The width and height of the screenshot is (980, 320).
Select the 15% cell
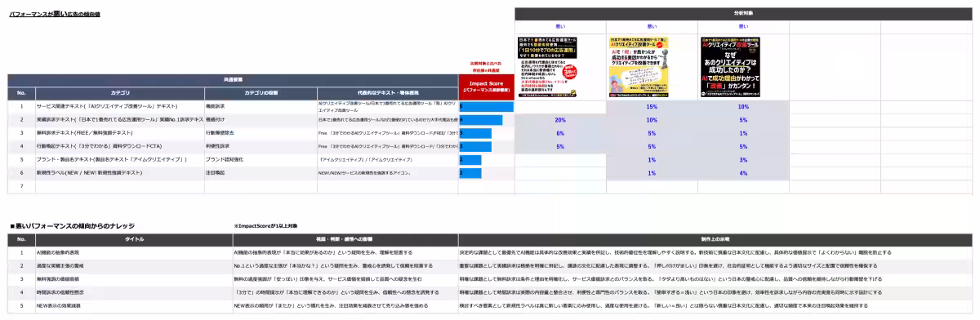click(x=652, y=107)
